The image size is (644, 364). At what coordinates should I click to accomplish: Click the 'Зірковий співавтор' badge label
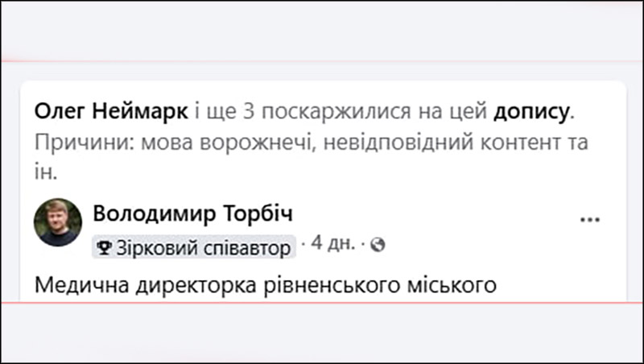click(204, 248)
